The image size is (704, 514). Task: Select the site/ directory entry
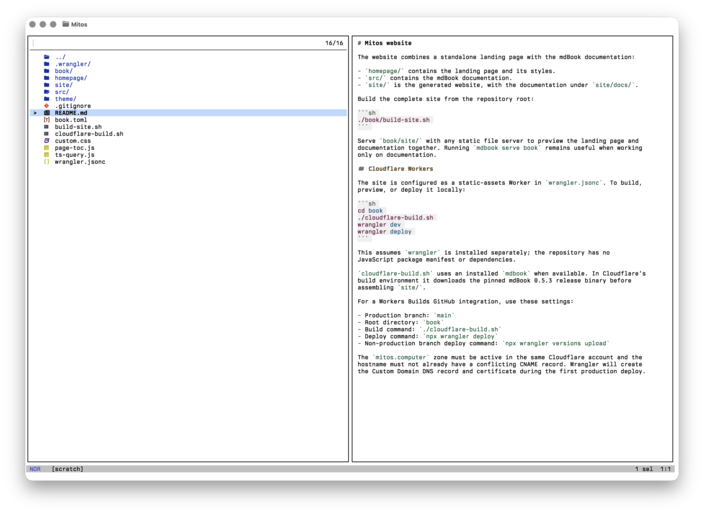pos(64,85)
